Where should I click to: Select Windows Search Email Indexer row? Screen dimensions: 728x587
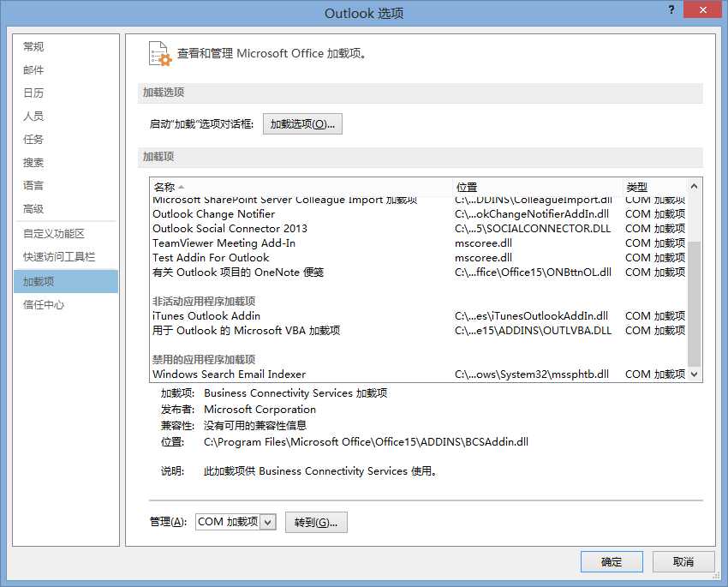pyautogui.click(x=418, y=374)
